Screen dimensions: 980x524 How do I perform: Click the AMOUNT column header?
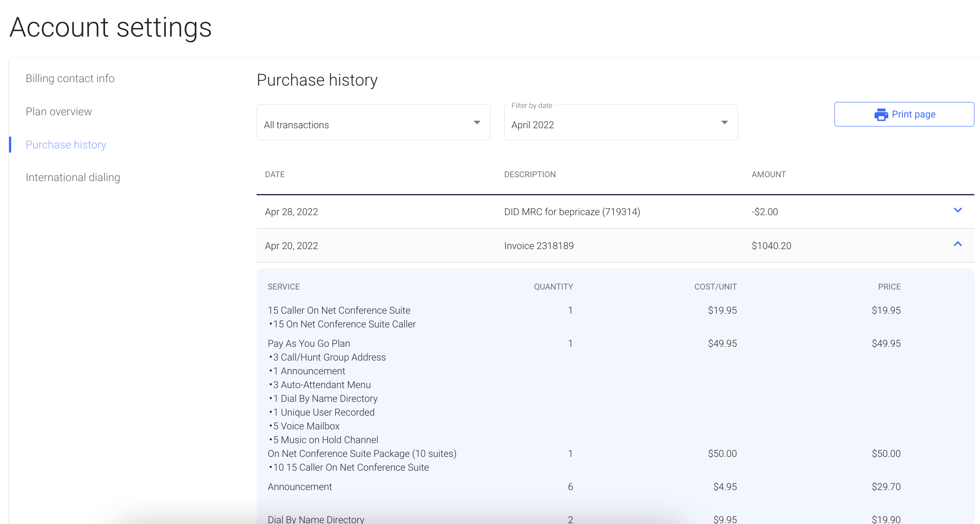pyautogui.click(x=769, y=174)
